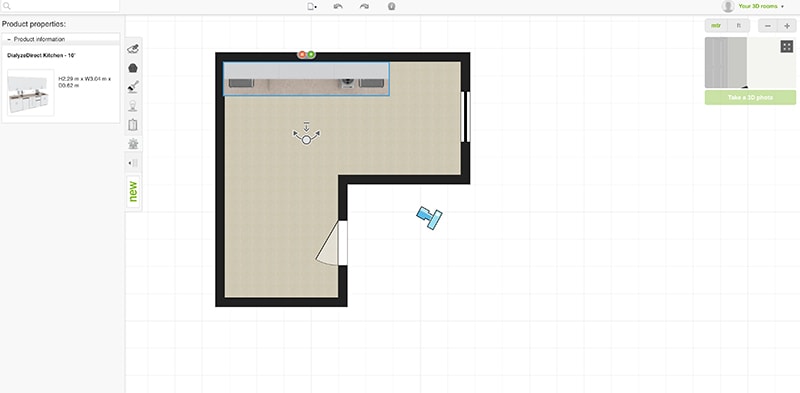Select the paint brush tool

click(133, 87)
